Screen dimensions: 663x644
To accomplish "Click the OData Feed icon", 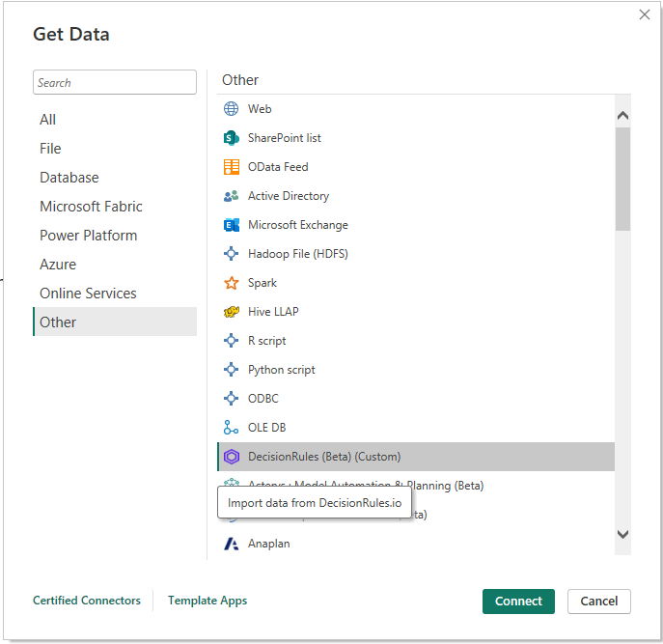I will 232,167.
